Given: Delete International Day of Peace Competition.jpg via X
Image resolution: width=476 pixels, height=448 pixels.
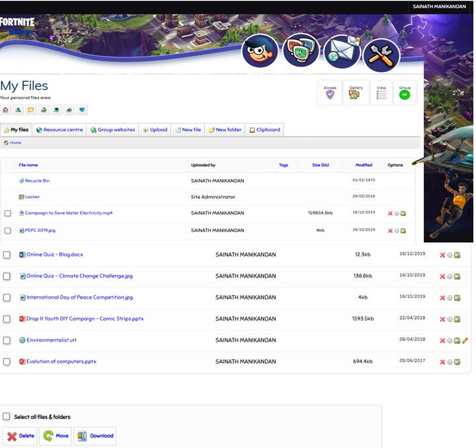Looking at the screenshot, I should (442, 298).
